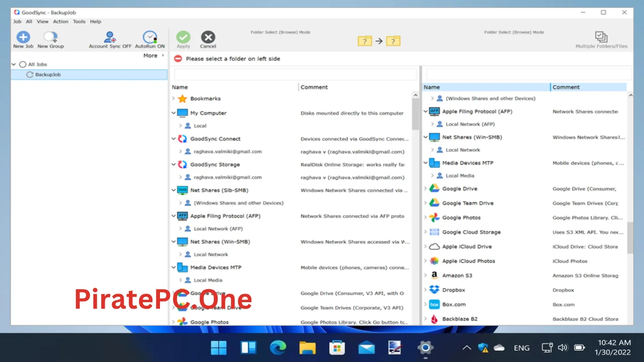Click the New Job icon
This screenshot has height=362, width=644.
pyautogui.click(x=23, y=37)
